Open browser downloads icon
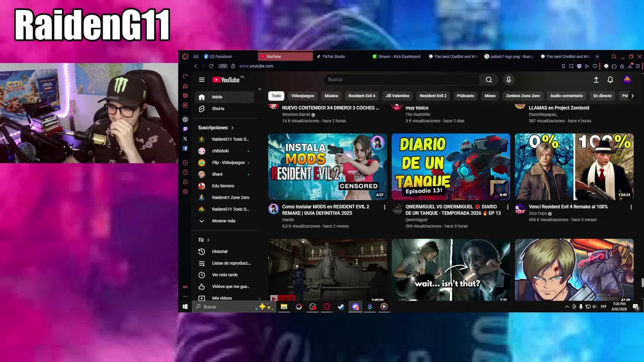 630,66
